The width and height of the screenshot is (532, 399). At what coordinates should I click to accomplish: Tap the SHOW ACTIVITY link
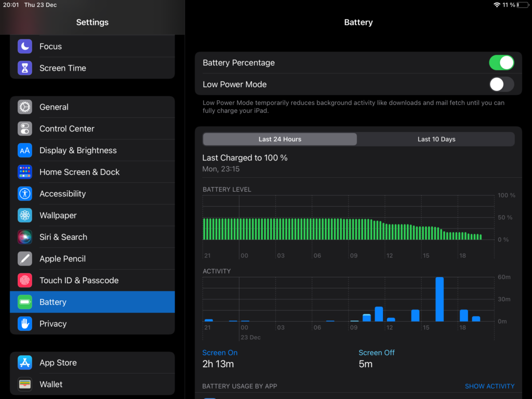pyautogui.click(x=489, y=386)
